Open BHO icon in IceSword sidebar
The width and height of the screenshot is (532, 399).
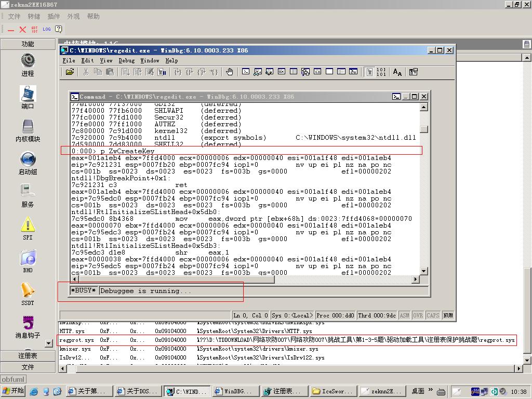pyautogui.click(x=28, y=261)
